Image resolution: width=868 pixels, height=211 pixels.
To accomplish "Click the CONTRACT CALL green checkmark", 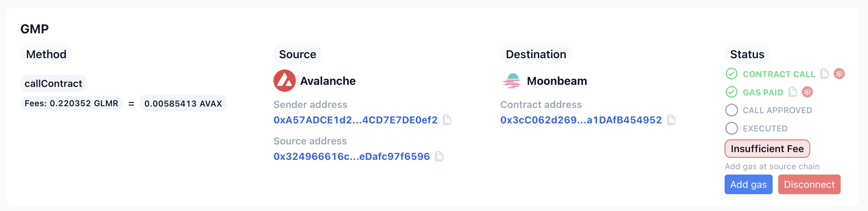I will [x=732, y=74].
